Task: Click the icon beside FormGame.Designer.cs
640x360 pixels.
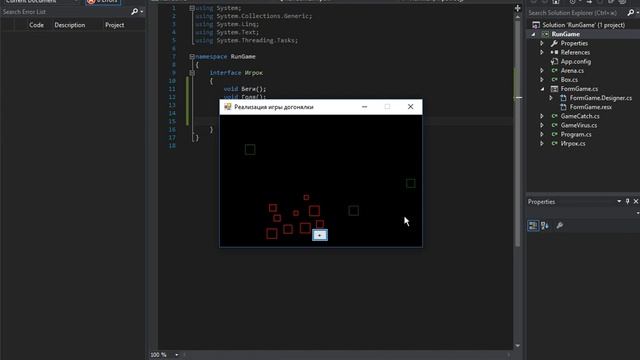Action: [x=563, y=98]
